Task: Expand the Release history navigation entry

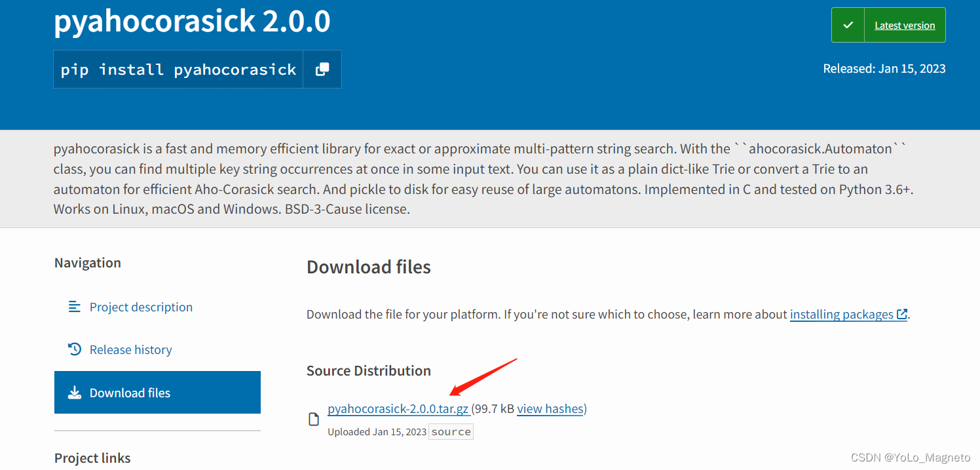Action: tap(130, 349)
